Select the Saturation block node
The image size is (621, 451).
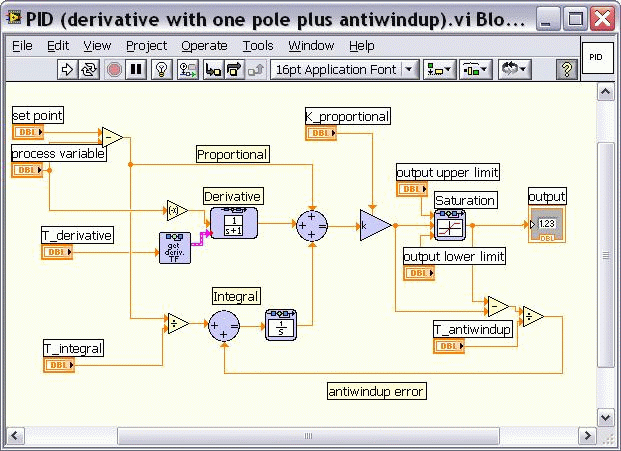451,226
